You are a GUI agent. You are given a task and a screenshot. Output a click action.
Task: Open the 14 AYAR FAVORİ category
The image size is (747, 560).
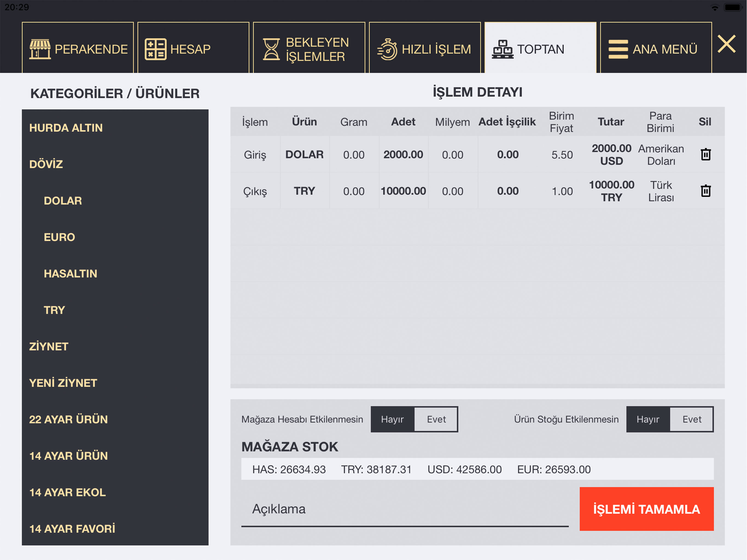[x=115, y=528]
